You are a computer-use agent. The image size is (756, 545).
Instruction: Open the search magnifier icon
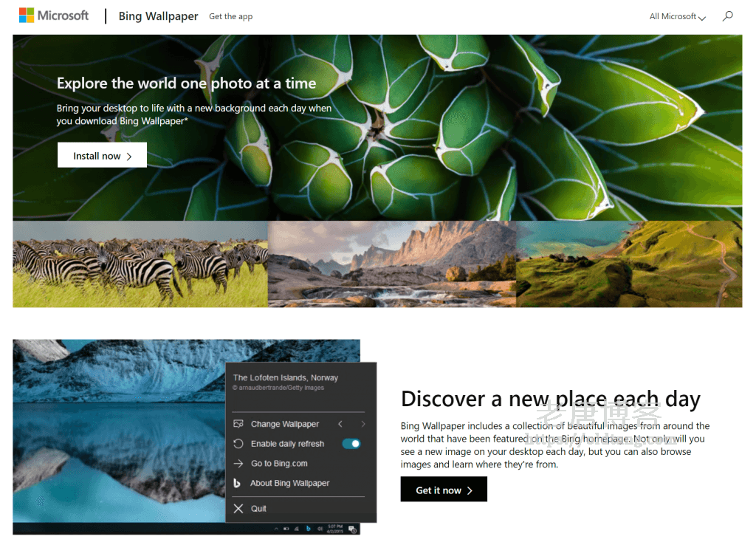click(727, 16)
